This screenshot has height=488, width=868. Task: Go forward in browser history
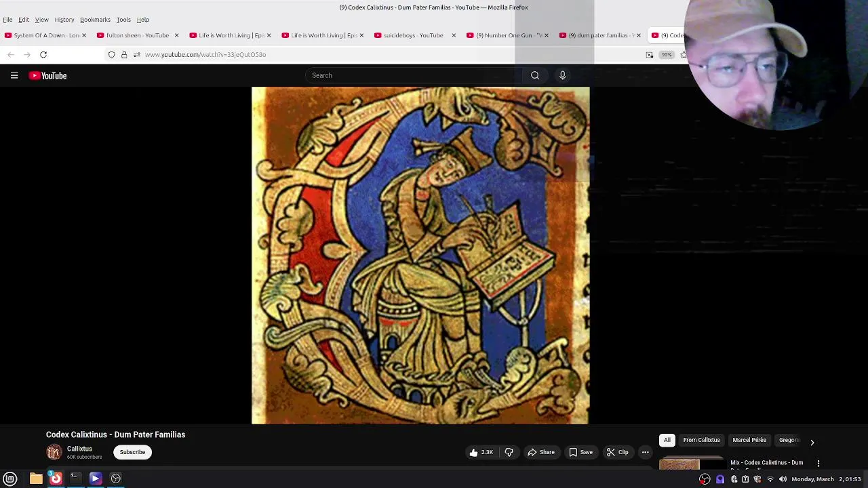pos(27,54)
